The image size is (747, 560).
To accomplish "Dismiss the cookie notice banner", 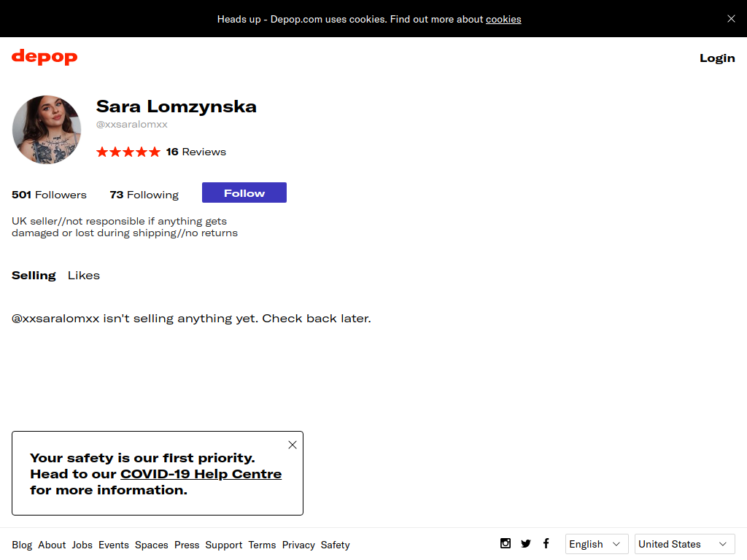I will [x=731, y=18].
